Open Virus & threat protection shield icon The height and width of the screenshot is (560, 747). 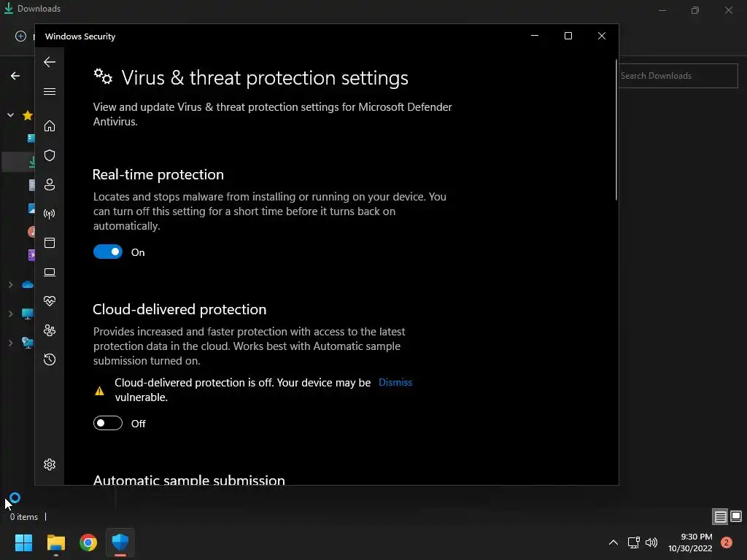click(50, 155)
